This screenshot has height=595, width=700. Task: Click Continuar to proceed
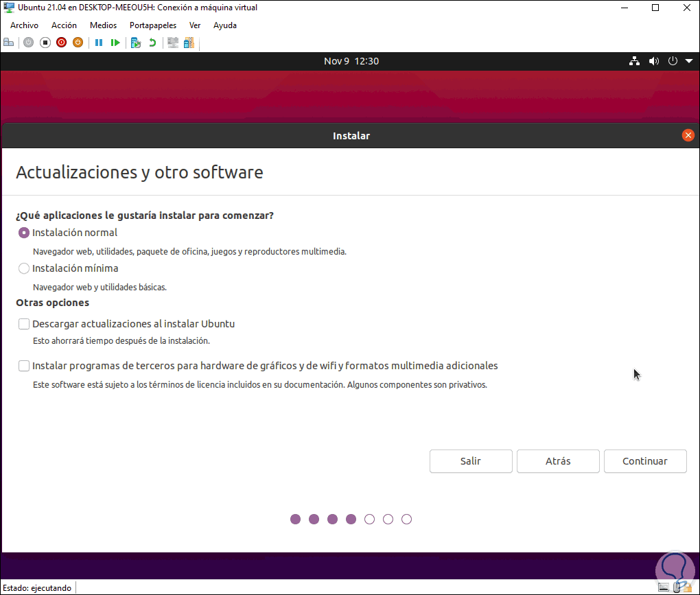tap(645, 461)
